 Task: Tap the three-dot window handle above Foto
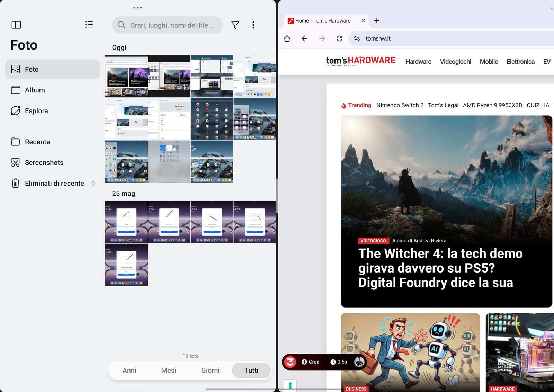[x=138, y=8]
